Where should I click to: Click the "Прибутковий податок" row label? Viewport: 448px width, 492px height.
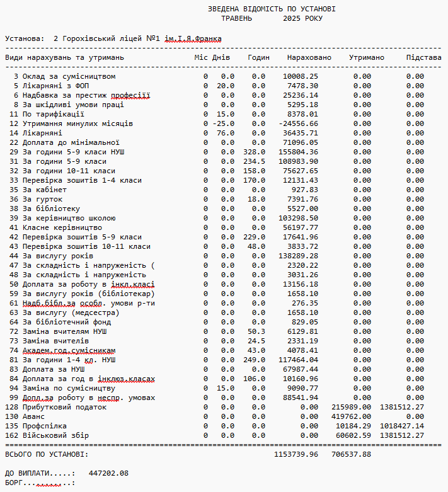click(x=65, y=407)
